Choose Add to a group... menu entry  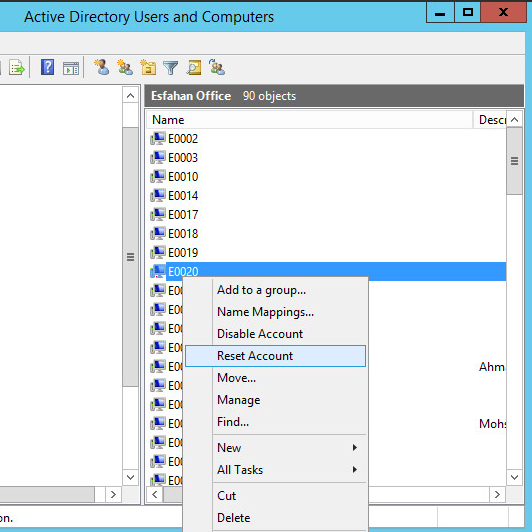(276, 290)
